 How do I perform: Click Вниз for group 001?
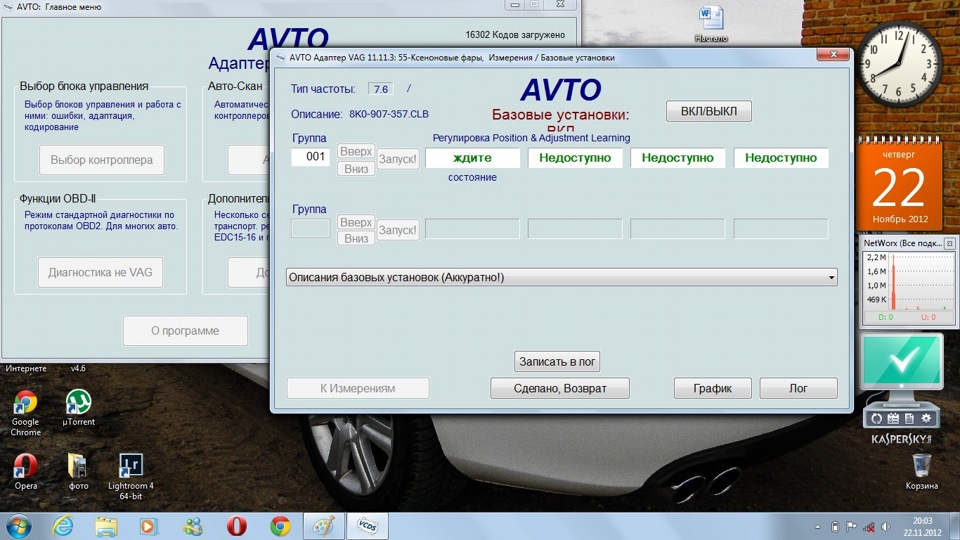pos(356,168)
